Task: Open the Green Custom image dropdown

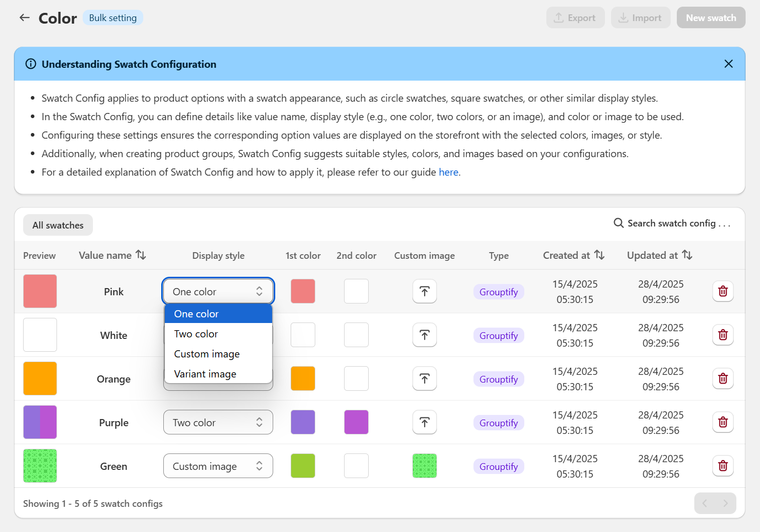Action: point(218,466)
